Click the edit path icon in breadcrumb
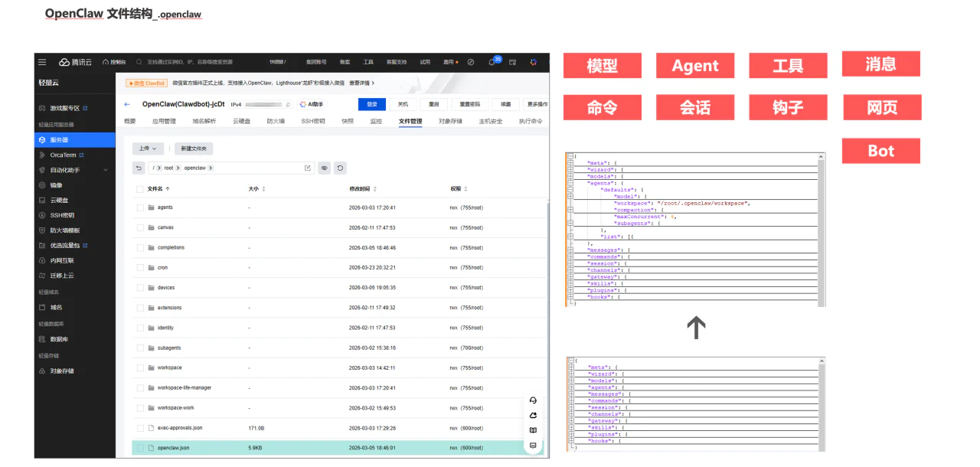980x467 pixels. coord(308,168)
